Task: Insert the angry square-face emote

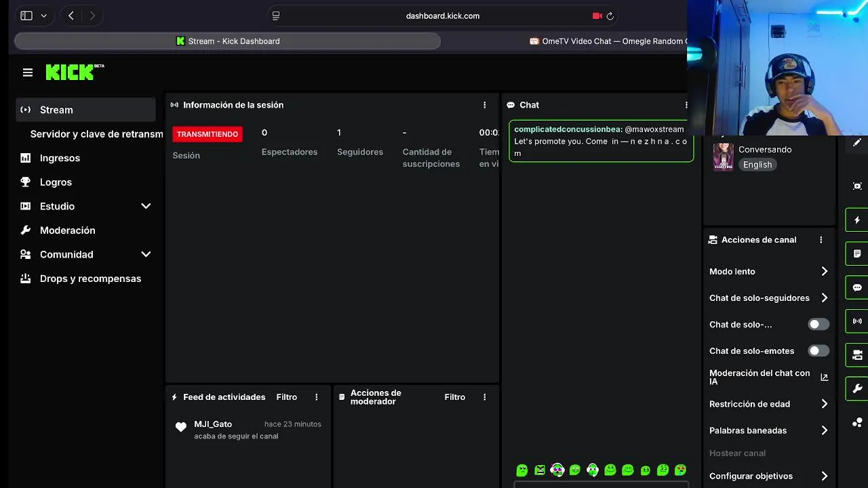Action: [540, 470]
